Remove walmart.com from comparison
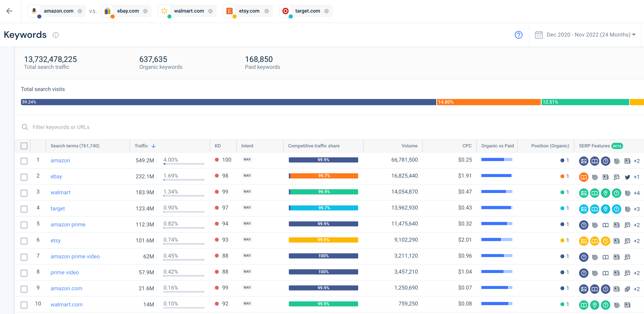 [x=211, y=11]
